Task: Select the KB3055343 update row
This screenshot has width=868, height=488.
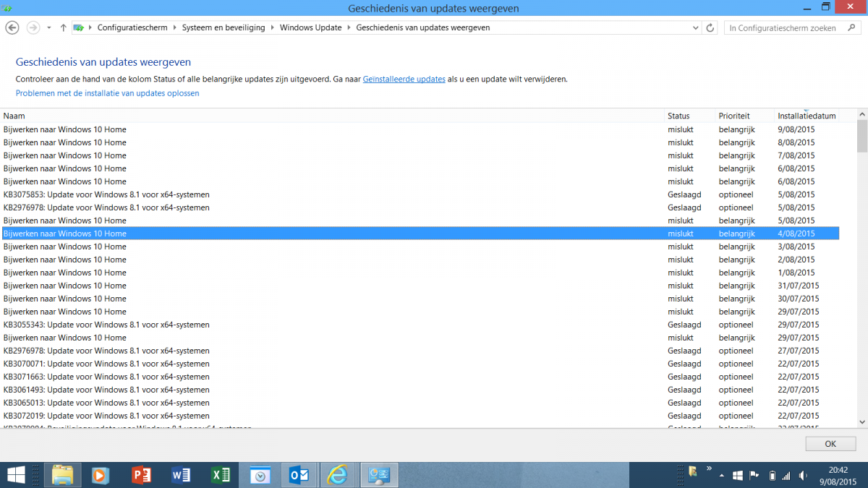Action: (x=420, y=325)
